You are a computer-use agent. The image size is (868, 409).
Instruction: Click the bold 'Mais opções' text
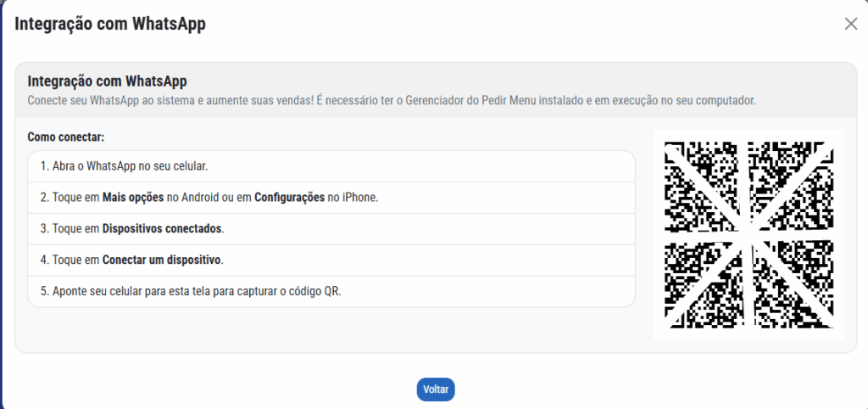click(x=133, y=197)
